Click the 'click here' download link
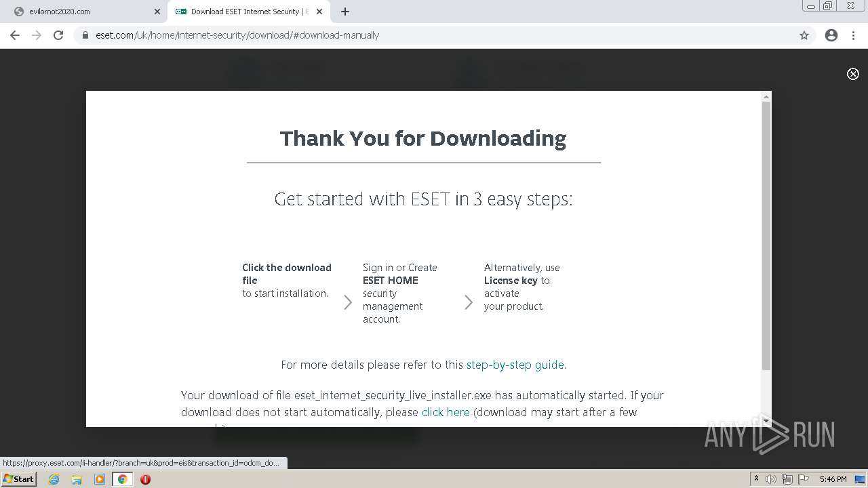868x488 pixels. pyautogui.click(x=446, y=412)
